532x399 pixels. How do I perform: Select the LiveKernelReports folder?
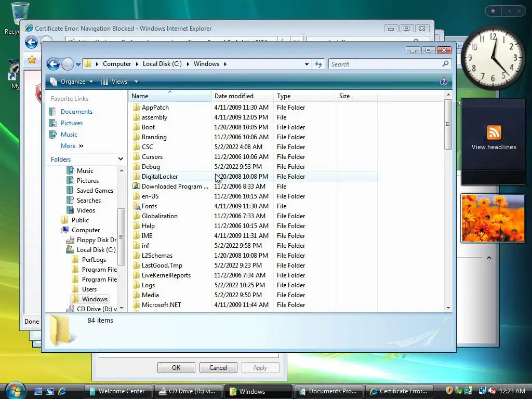[x=166, y=275]
